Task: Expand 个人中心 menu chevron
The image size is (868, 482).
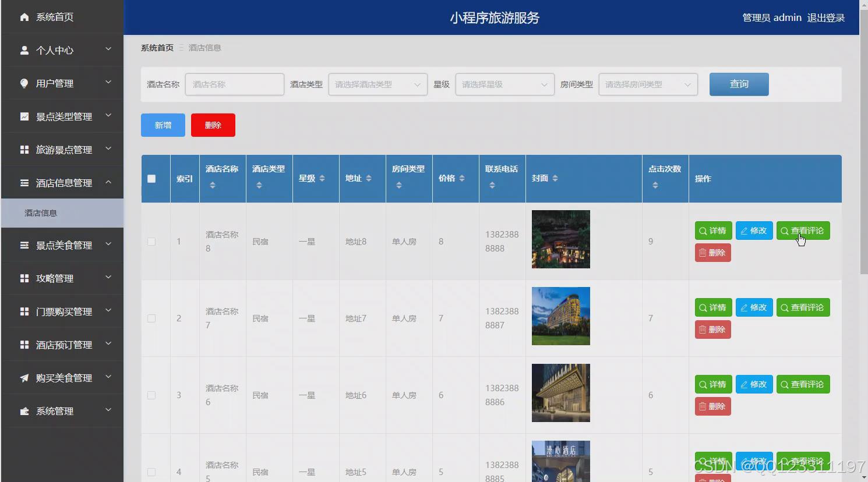Action: (x=108, y=49)
